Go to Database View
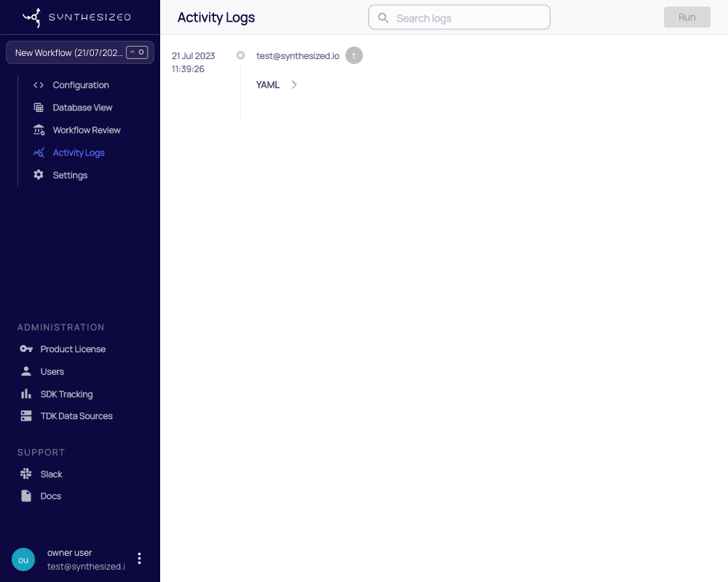Viewport: 728px width, 582px height. click(x=83, y=108)
